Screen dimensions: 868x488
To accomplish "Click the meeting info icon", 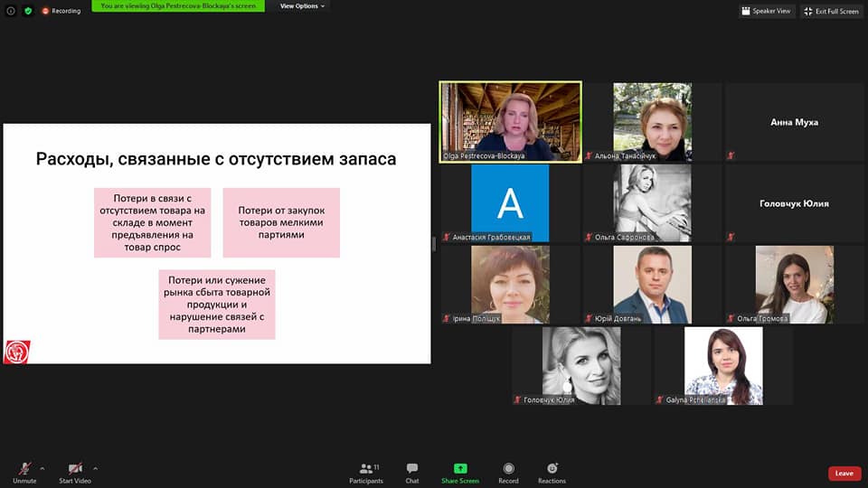I will (11, 11).
